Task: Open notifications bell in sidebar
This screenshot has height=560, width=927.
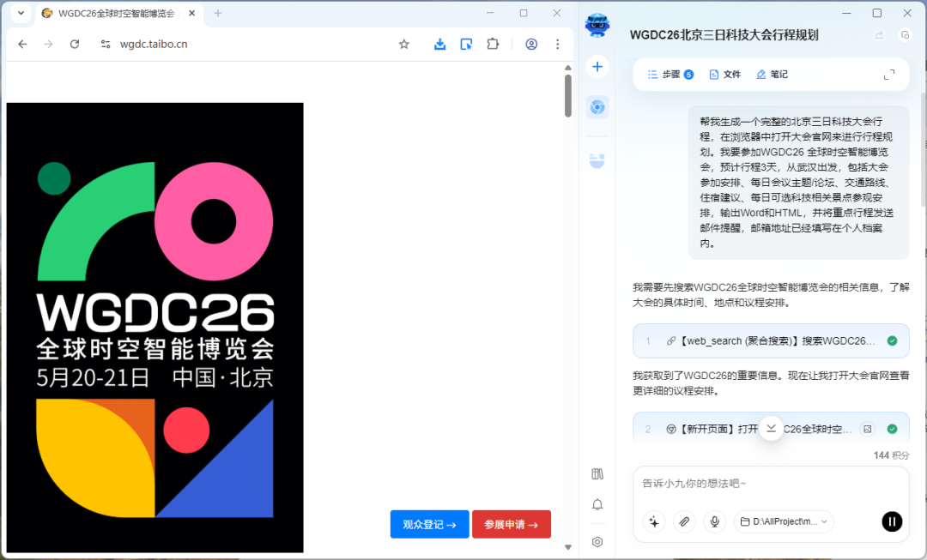Action: point(597,504)
